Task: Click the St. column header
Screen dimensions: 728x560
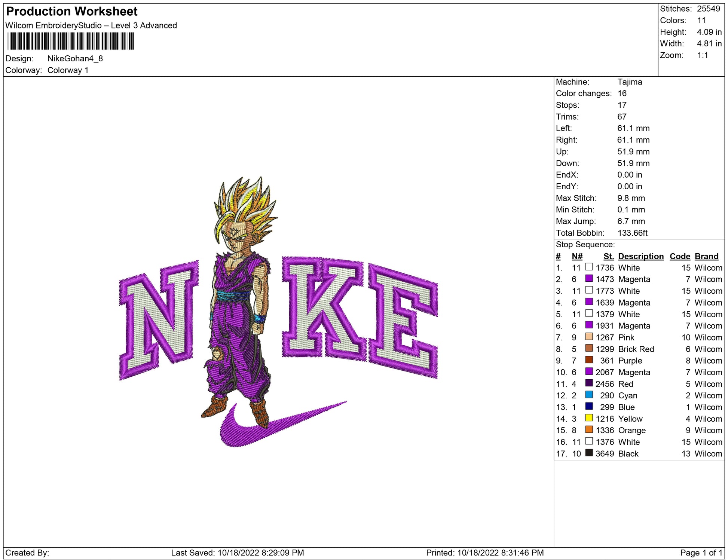Action: pos(608,256)
